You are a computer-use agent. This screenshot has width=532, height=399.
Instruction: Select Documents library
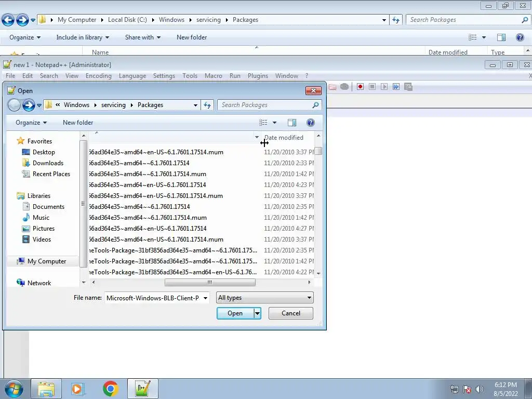pos(48,207)
